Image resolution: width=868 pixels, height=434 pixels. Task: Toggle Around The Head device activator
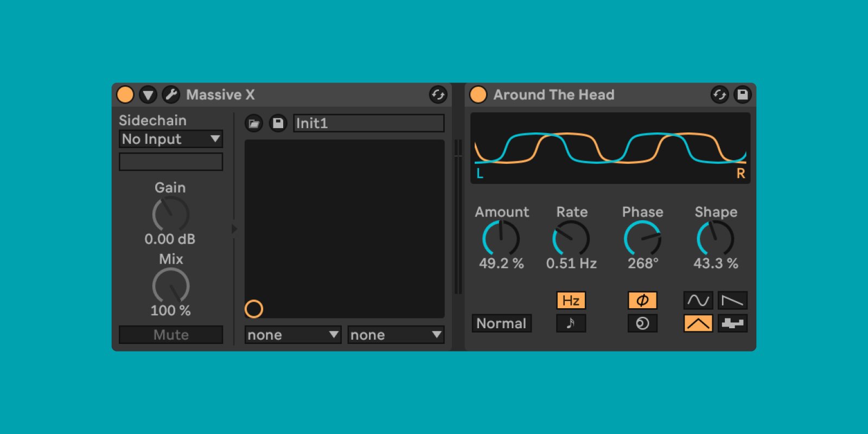click(x=478, y=94)
